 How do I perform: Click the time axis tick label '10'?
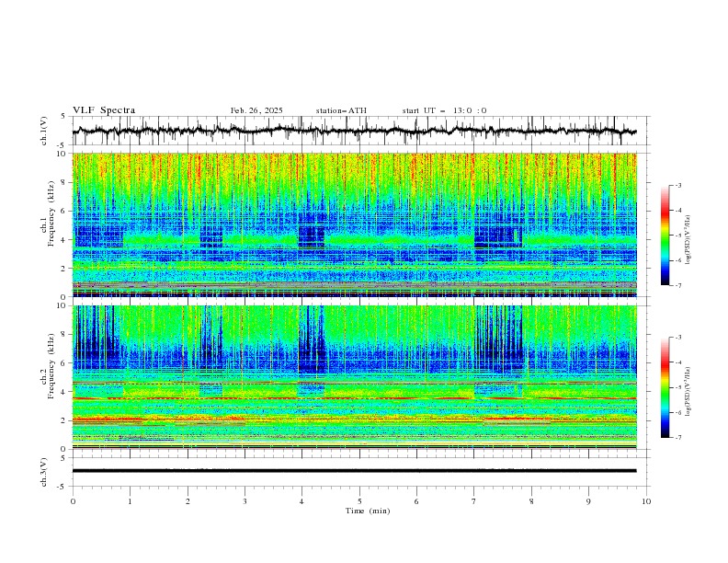click(646, 501)
